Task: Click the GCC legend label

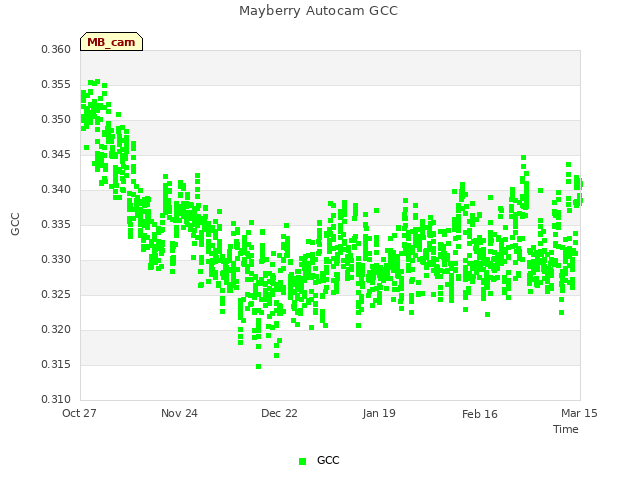Action: click(x=328, y=460)
